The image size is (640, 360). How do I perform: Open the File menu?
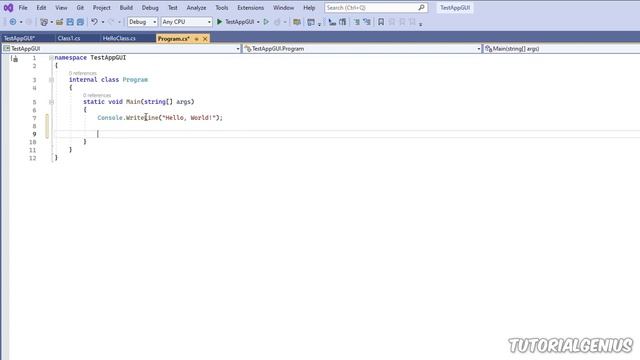pos(23,8)
